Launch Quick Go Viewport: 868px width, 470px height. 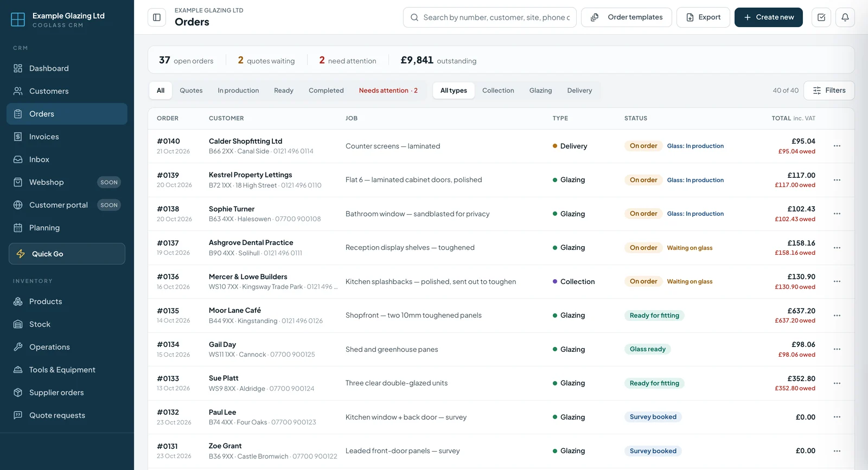pyautogui.click(x=67, y=254)
